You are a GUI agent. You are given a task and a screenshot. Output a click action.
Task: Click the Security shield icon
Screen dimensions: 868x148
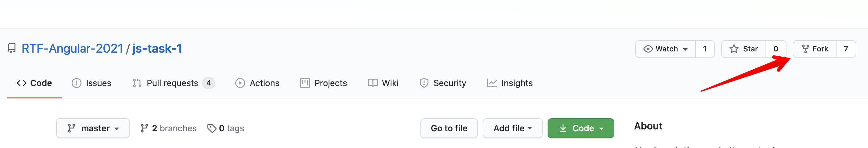(x=424, y=83)
